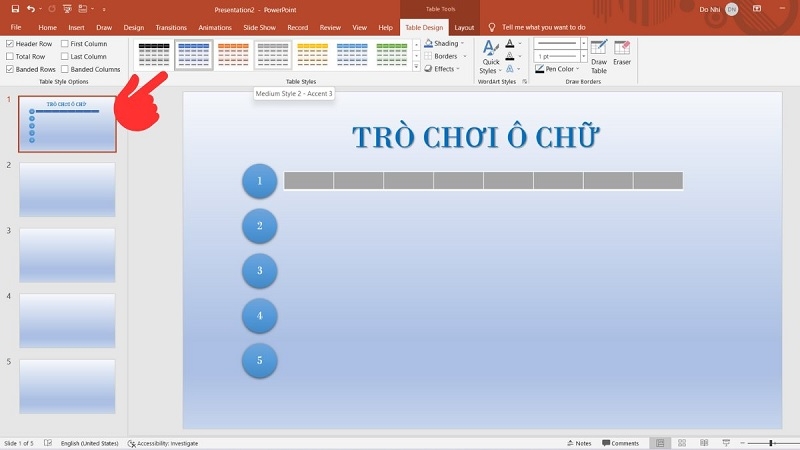Select the green table style swatch

click(x=392, y=55)
